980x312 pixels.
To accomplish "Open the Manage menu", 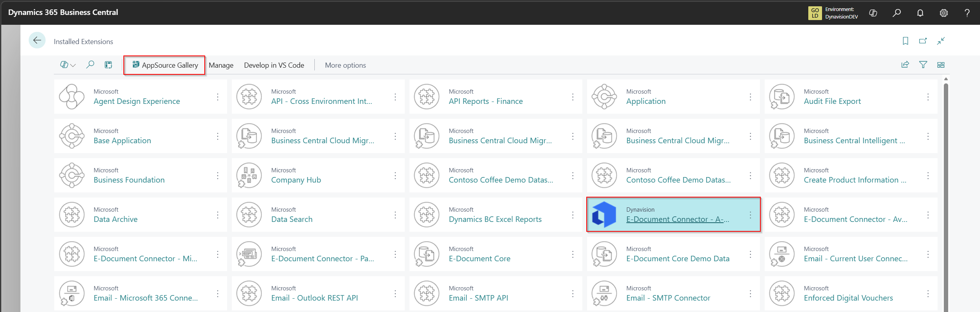I will click(x=221, y=65).
